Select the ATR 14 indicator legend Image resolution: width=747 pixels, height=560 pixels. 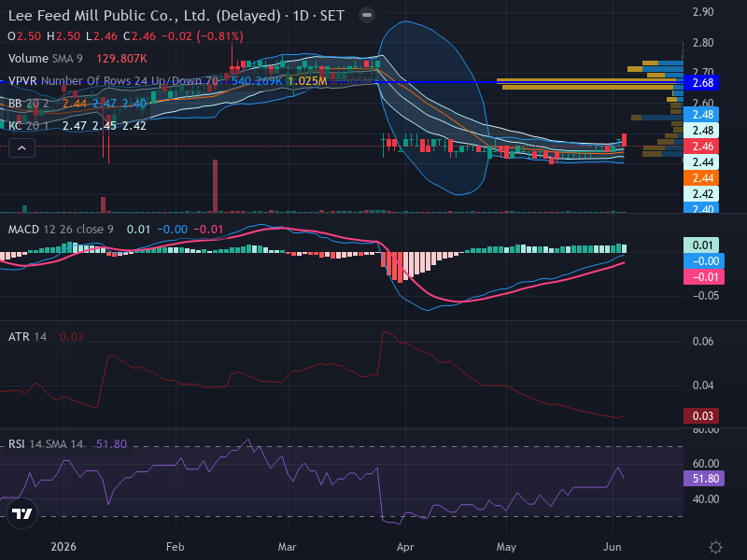(x=27, y=337)
